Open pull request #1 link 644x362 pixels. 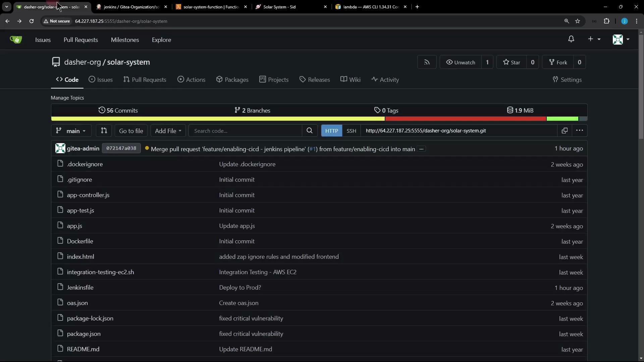tap(313, 149)
